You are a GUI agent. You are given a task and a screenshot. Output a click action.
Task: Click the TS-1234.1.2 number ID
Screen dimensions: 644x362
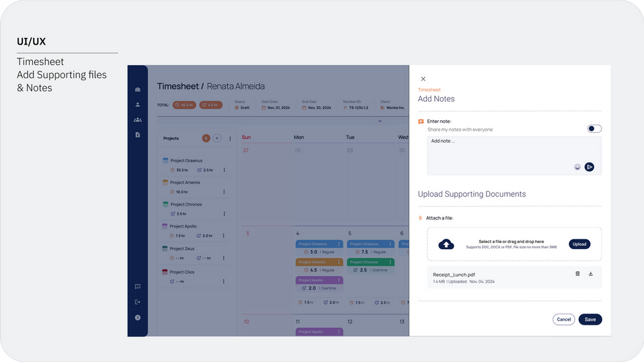[359, 108]
